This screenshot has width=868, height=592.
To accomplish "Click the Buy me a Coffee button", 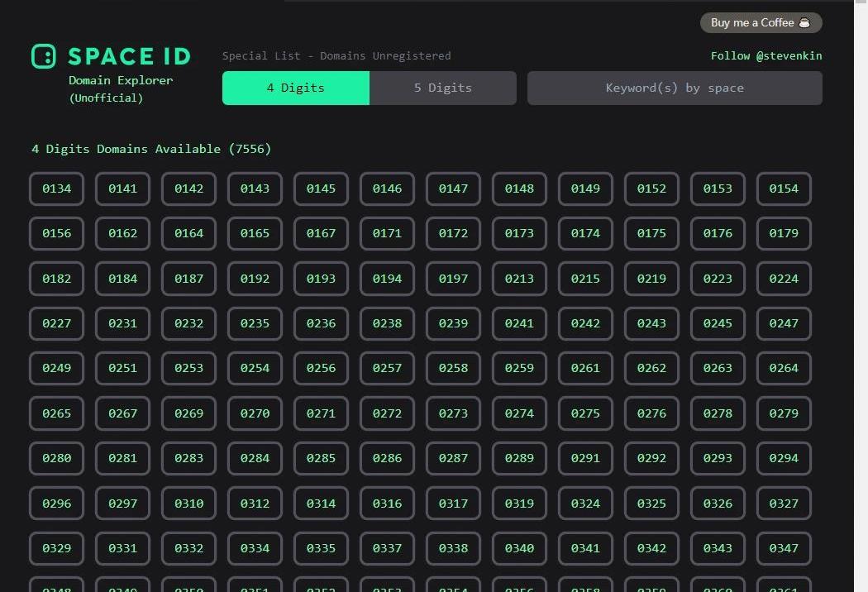I will 761,23.
